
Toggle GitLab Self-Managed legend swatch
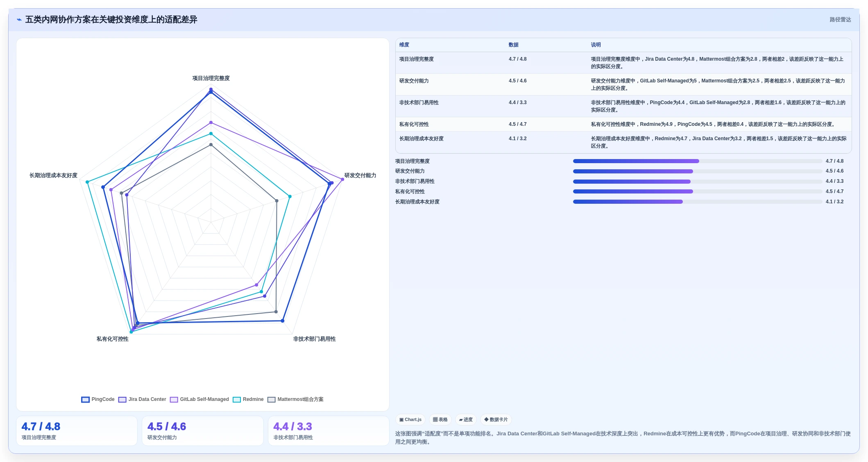click(x=174, y=400)
